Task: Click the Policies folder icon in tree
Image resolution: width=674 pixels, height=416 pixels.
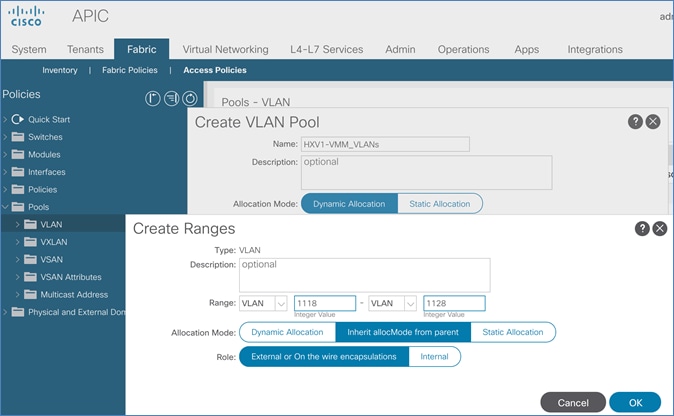Action: pos(18,189)
